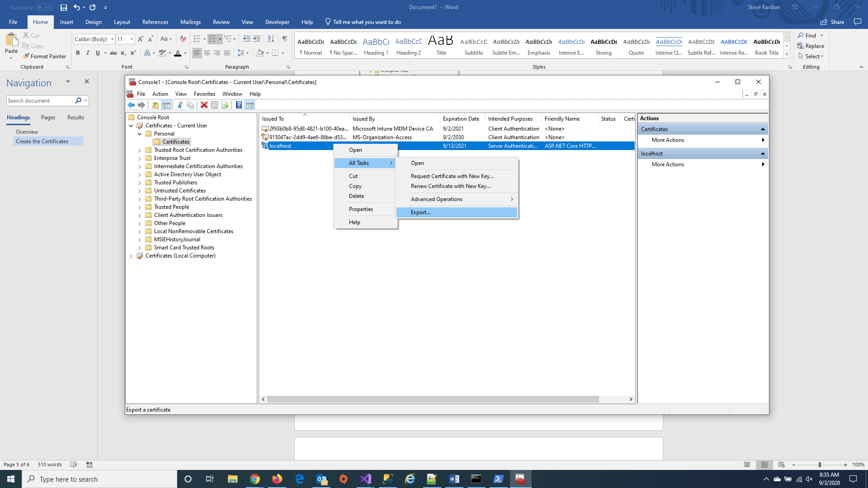The width and height of the screenshot is (868, 488).
Task: Click Word save icon in title bar
Action: (x=64, y=7)
